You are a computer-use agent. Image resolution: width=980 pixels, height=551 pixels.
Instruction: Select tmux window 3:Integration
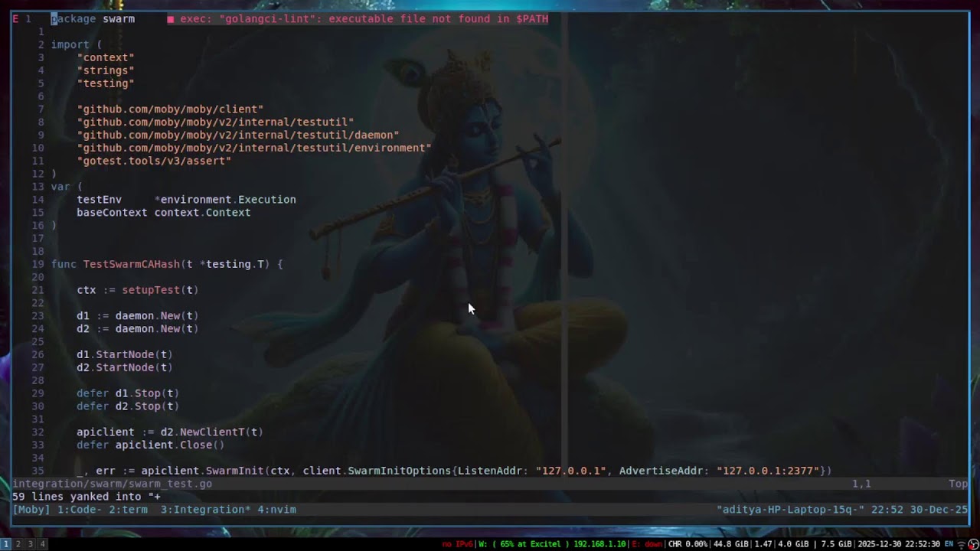(x=205, y=510)
